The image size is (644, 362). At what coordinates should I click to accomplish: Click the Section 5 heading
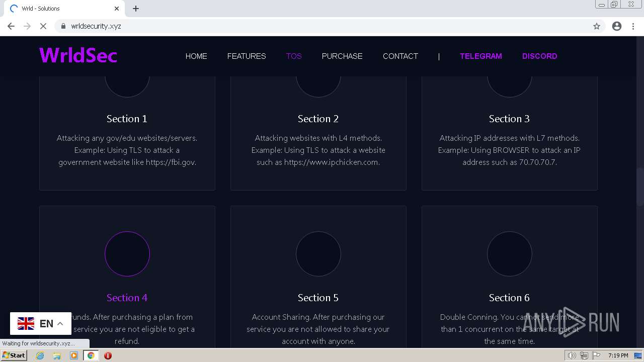point(318,298)
